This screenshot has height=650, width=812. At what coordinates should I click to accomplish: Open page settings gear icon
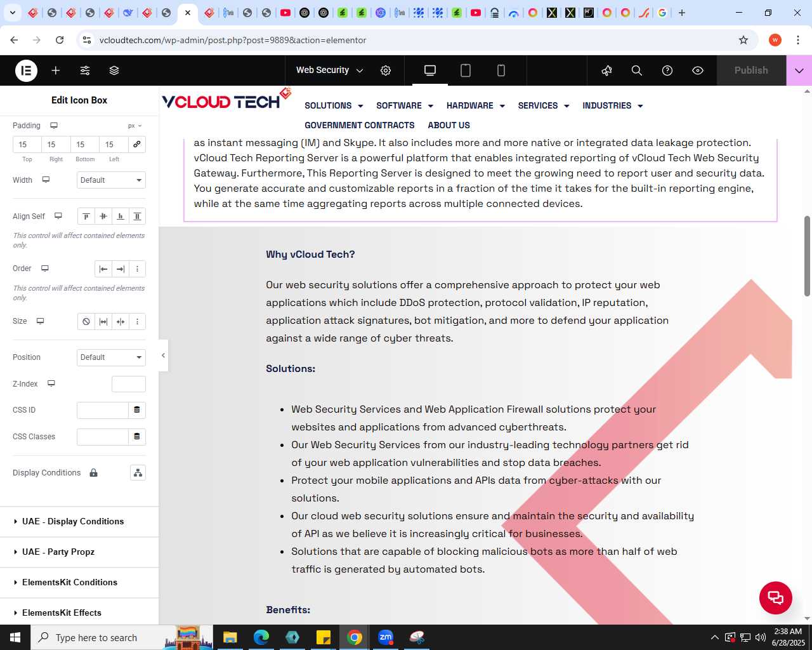pos(386,70)
